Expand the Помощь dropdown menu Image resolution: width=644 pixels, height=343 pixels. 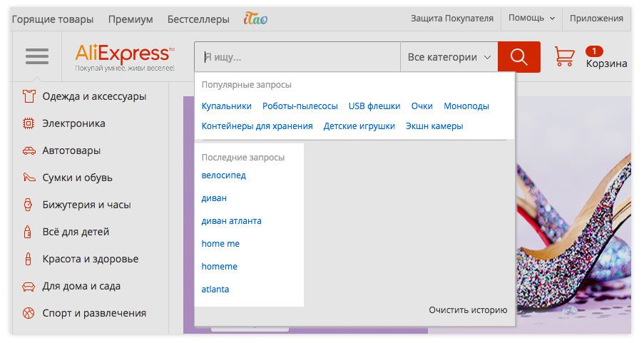click(531, 18)
